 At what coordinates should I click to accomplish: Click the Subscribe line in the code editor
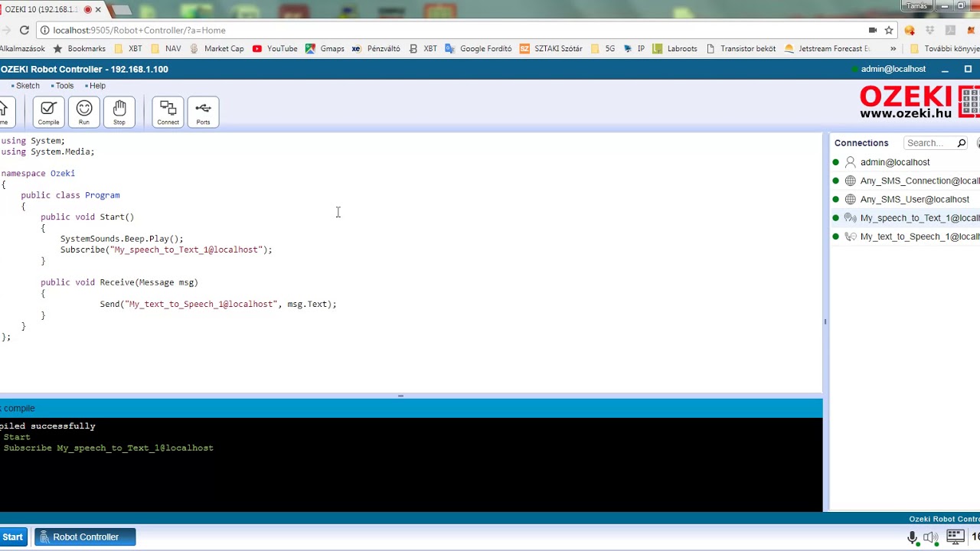[166, 249]
